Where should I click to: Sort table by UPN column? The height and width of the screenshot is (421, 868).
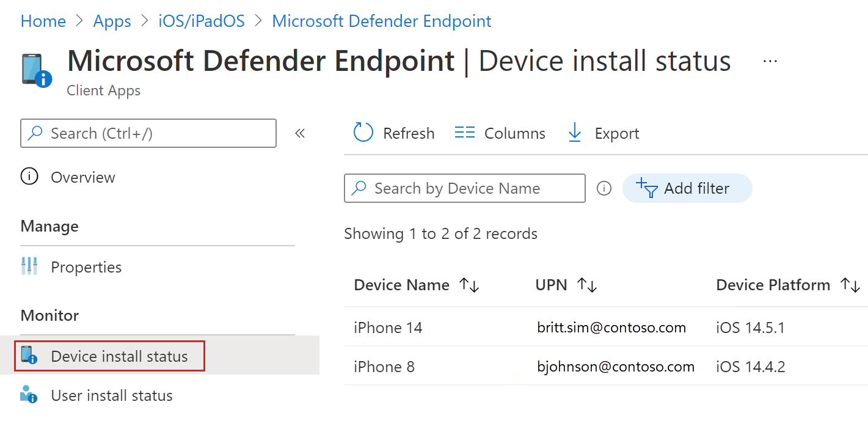(x=587, y=285)
